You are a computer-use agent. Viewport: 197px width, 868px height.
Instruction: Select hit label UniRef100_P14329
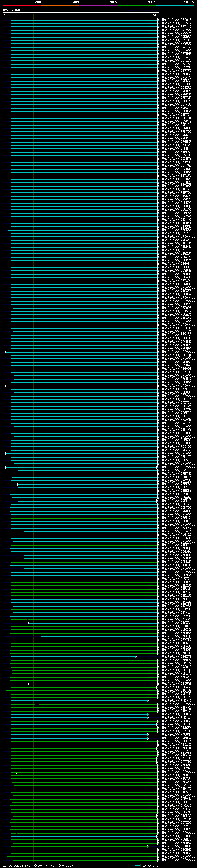(x=177, y=535)
